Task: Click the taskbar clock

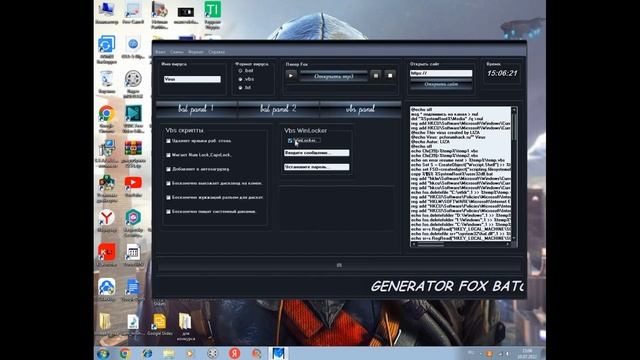Action: pos(527,353)
